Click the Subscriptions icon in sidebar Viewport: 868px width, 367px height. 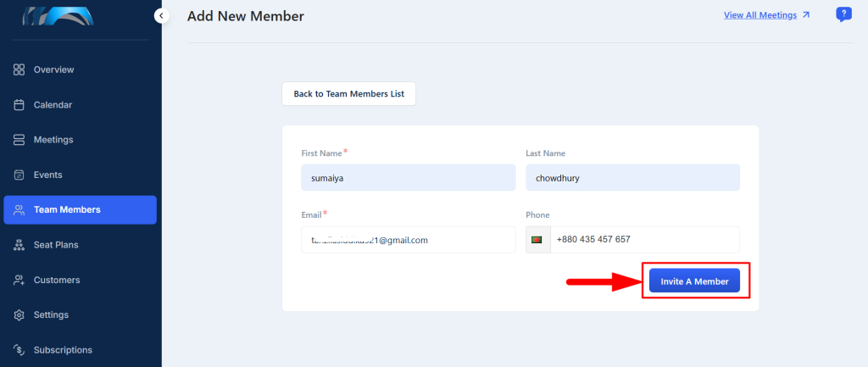click(x=19, y=350)
